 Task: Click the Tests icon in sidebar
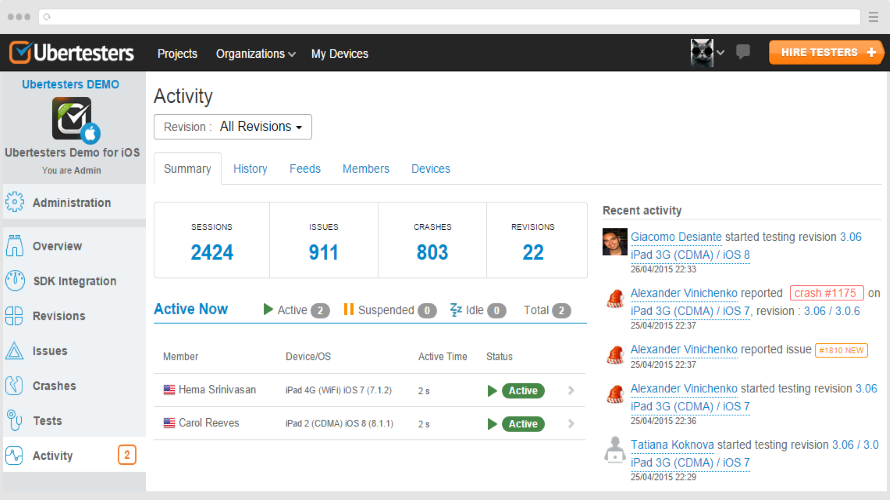[14, 421]
